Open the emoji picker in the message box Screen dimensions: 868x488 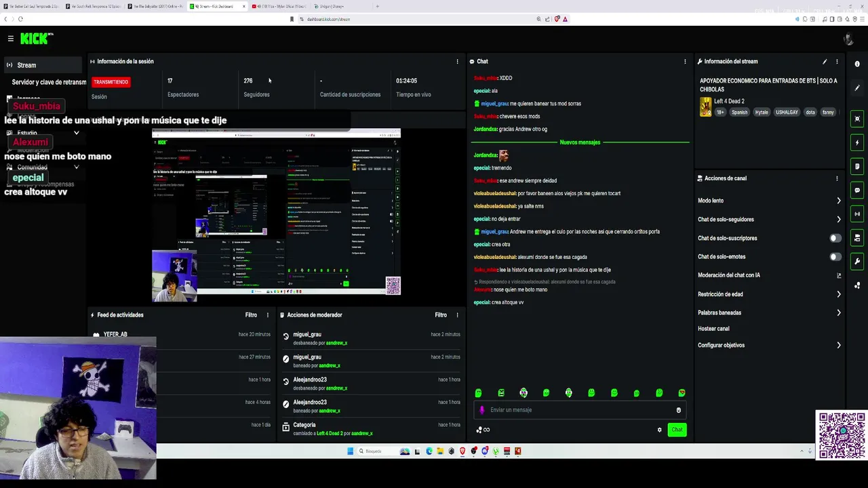click(x=678, y=410)
